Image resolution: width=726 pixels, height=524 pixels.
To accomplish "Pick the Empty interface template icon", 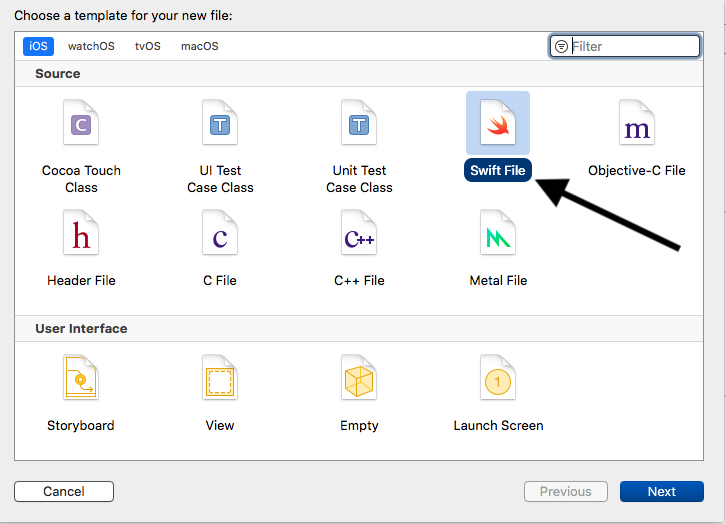I will [x=359, y=377].
